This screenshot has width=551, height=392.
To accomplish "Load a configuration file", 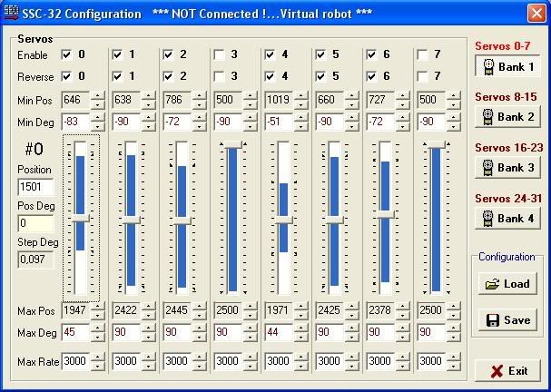I will point(507,284).
